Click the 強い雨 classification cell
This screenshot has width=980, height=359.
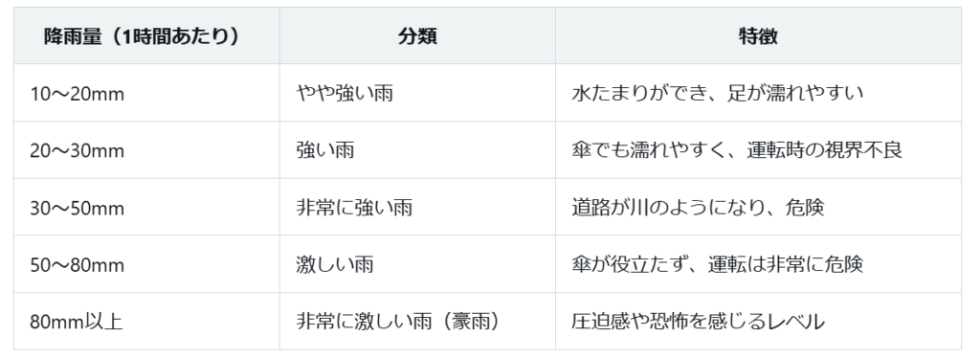point(417,150)
